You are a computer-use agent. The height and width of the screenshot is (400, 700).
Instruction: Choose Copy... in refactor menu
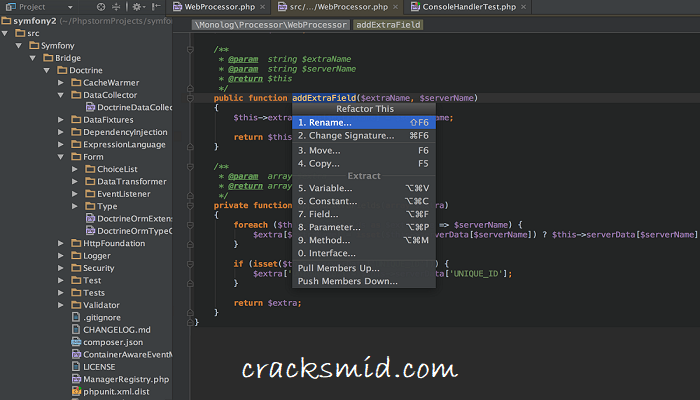click(364, 164)
